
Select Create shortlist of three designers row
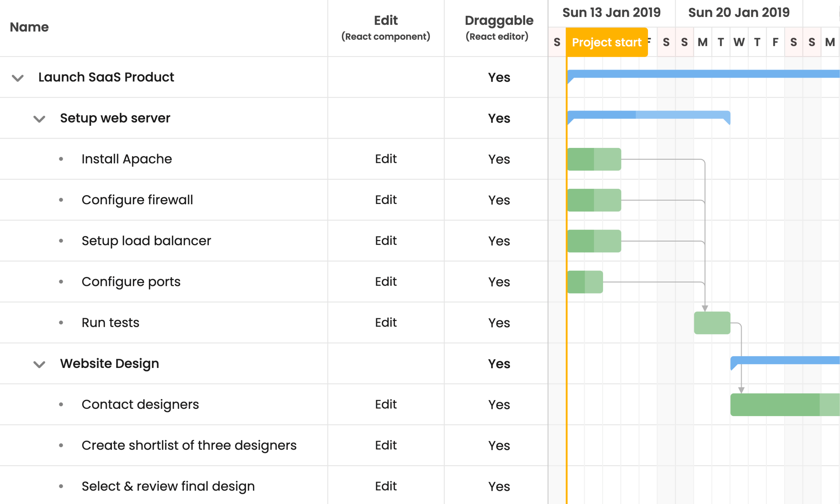pos(189,445)
